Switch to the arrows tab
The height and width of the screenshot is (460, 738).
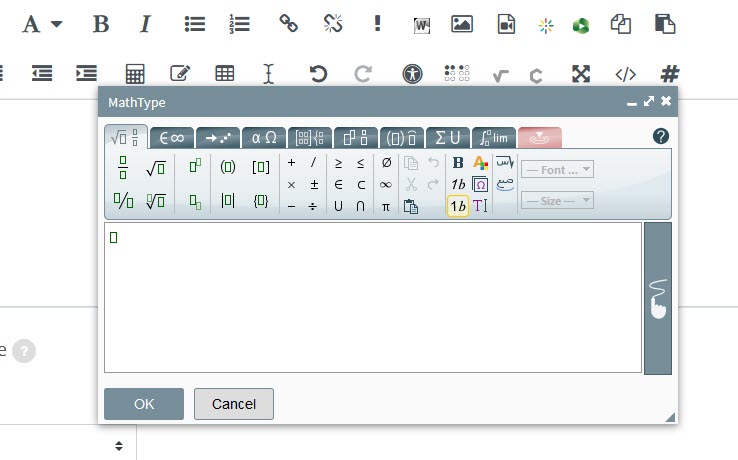click(218, 138)
